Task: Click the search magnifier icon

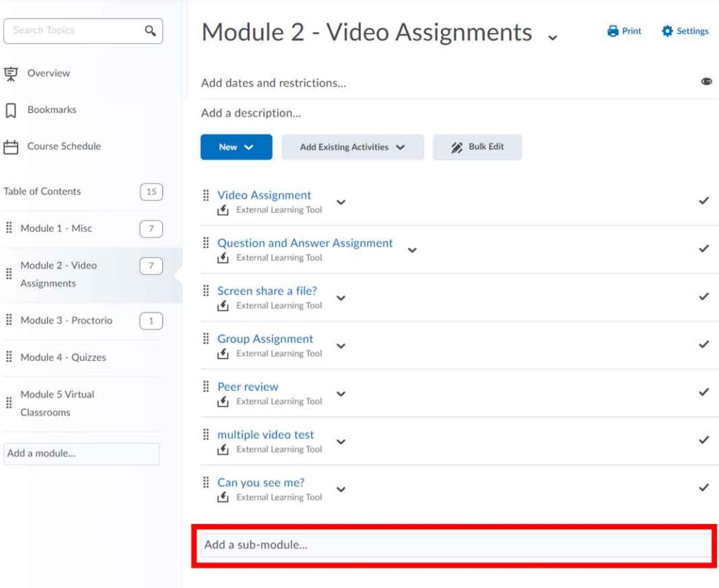Action: (150, 31)
